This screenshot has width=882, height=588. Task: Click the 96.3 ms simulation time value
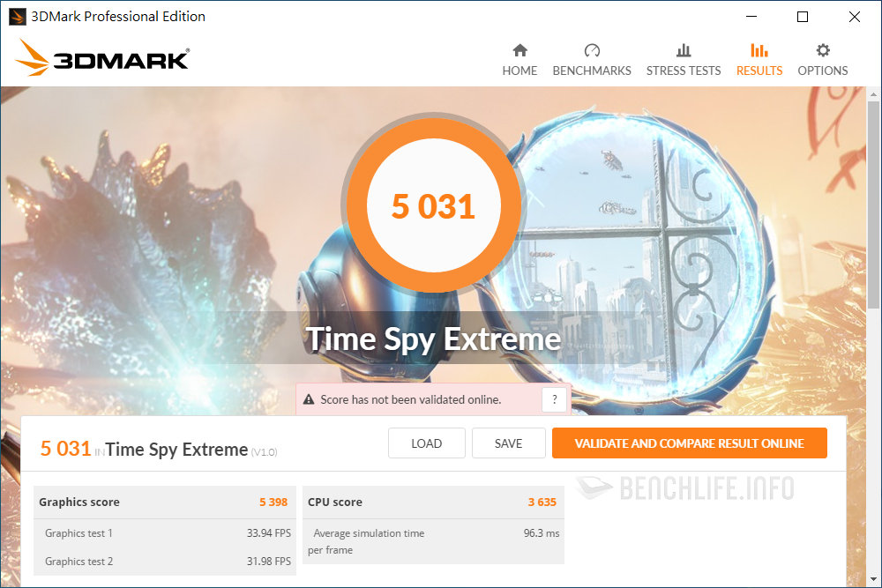pyautogui.click(x=542, y=533)
